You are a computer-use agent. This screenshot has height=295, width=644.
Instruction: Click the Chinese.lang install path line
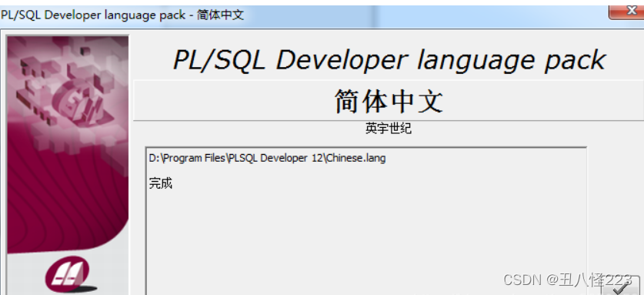click(x=268, y=158)
